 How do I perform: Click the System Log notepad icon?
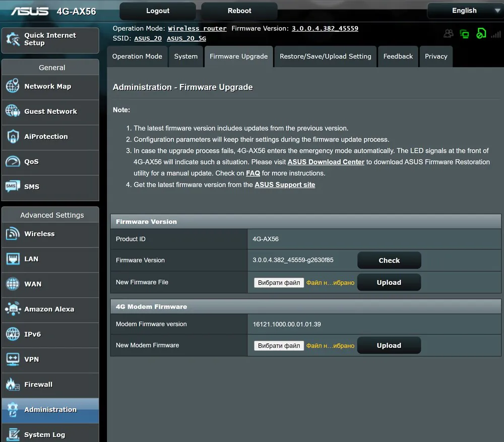(13, 434)
